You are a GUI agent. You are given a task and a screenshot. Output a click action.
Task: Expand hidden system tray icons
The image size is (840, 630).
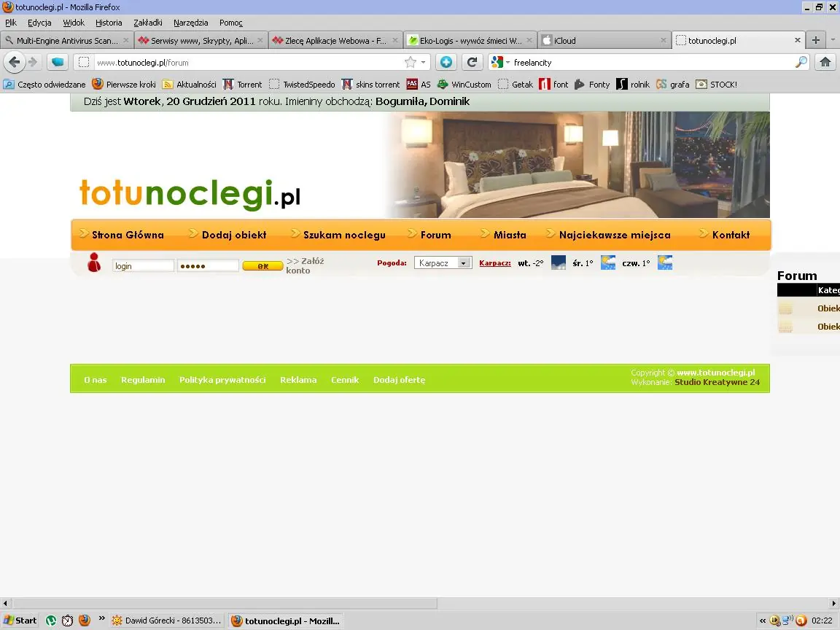(762, 621)
